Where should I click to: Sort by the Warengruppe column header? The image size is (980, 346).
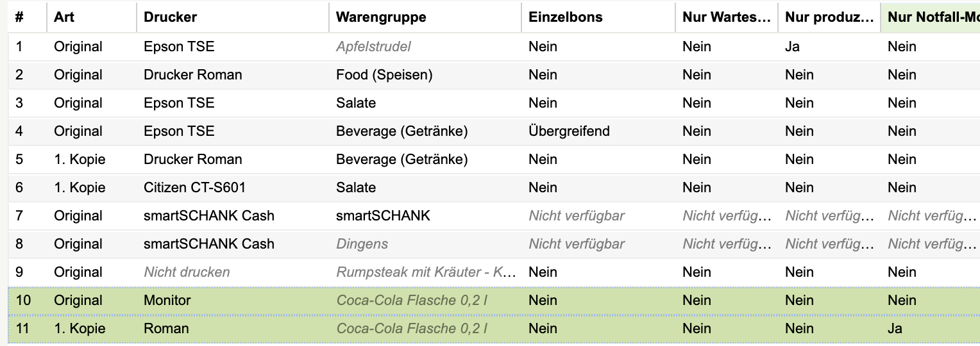[425, 17]
